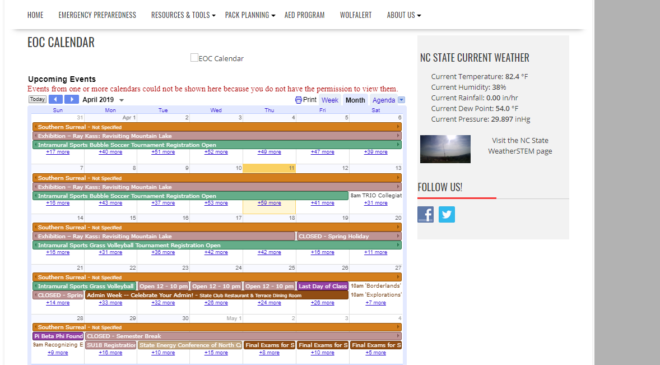Click the Today button
The width and height of the screenshot is (660, 365).
37,99
